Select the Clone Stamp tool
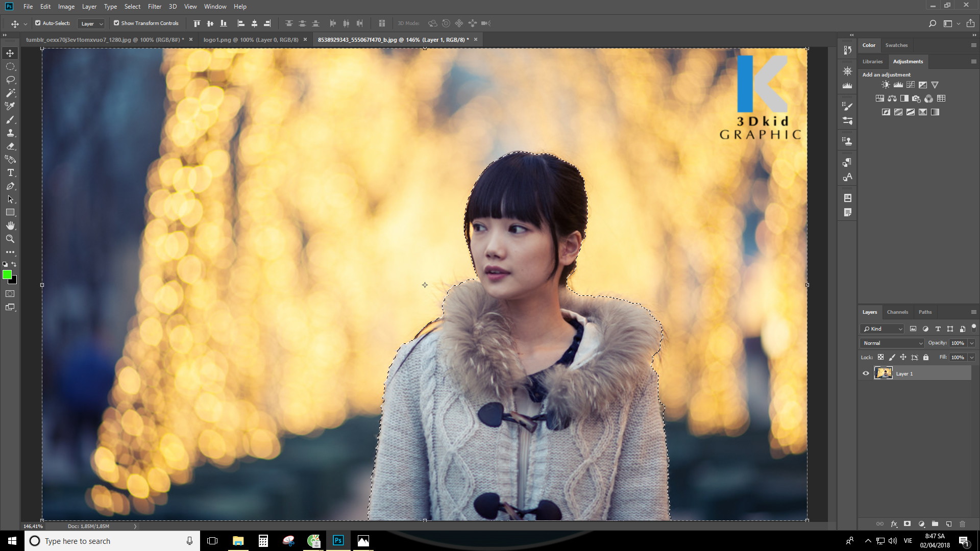The height and width of the screenshot is (551, 980). [x=10, y=133]
